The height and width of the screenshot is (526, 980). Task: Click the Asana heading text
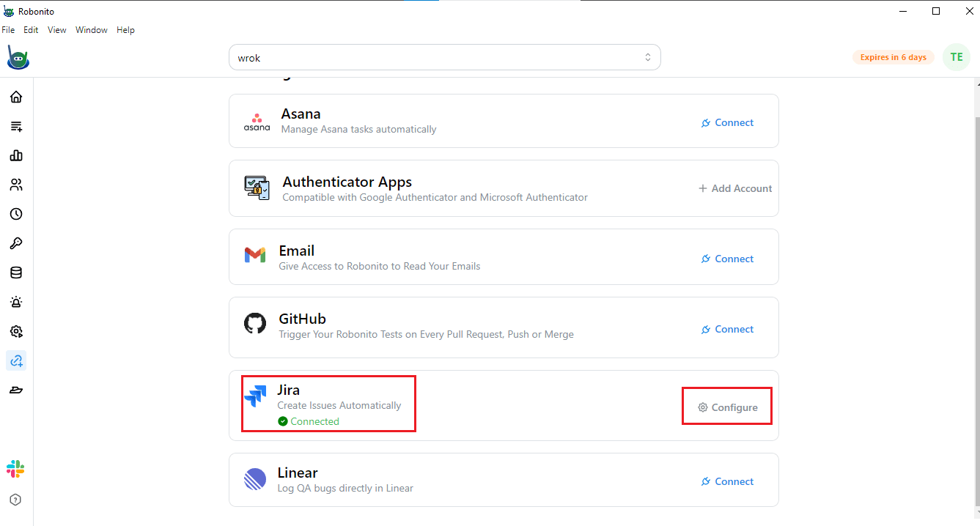tap(301, 114)
